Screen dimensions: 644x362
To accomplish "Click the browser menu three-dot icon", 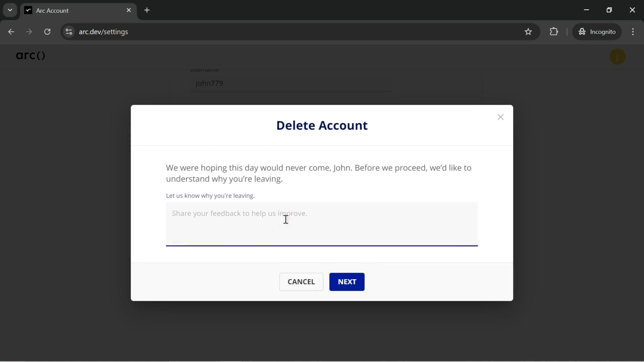I will tap(633, 31).
